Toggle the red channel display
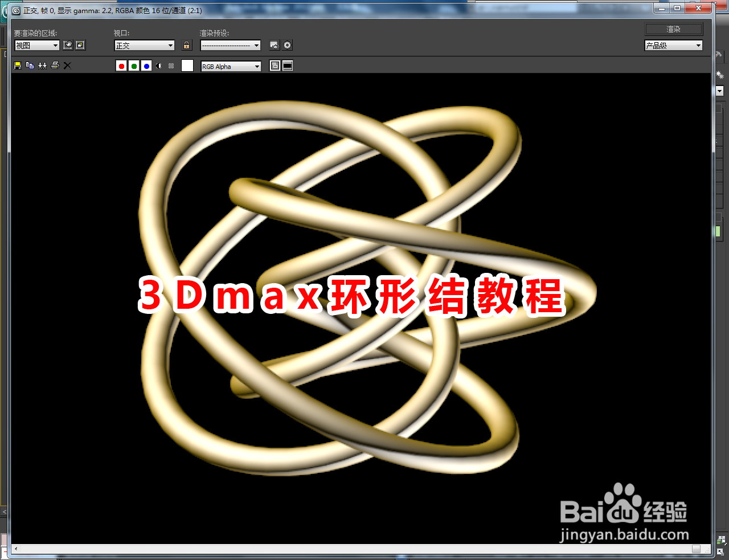The height and width of the screenshot is (560, 729). (x=121, y=66)
